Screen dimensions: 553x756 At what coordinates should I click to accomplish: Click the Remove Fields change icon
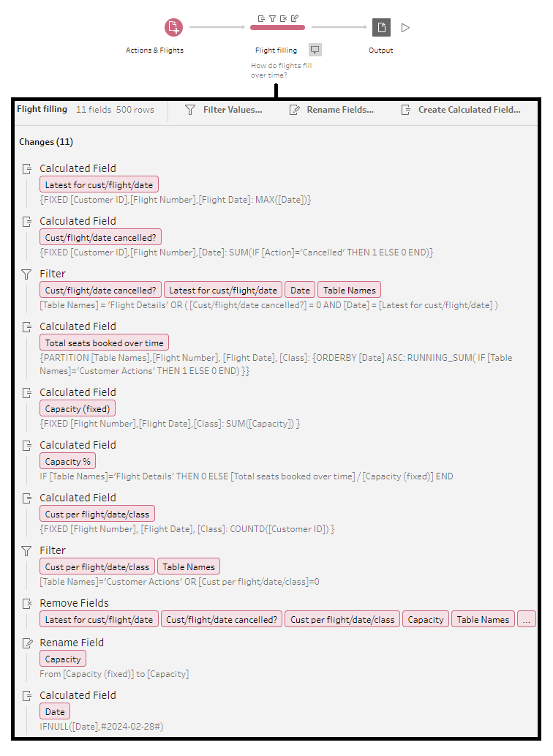27,603
